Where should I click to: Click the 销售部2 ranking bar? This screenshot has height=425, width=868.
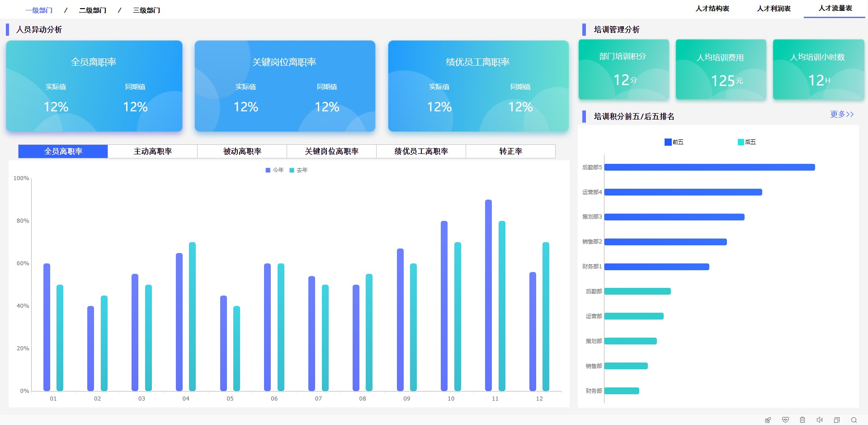coord(665,242)
